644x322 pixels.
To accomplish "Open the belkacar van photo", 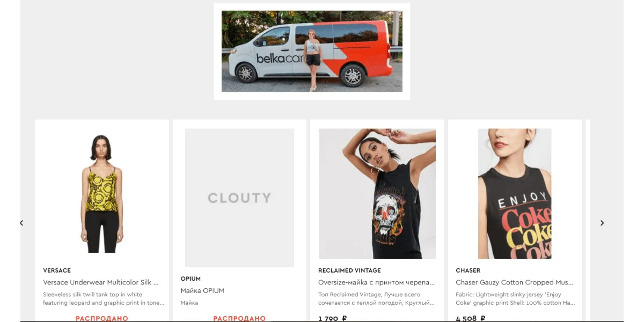I will (312, 52).
